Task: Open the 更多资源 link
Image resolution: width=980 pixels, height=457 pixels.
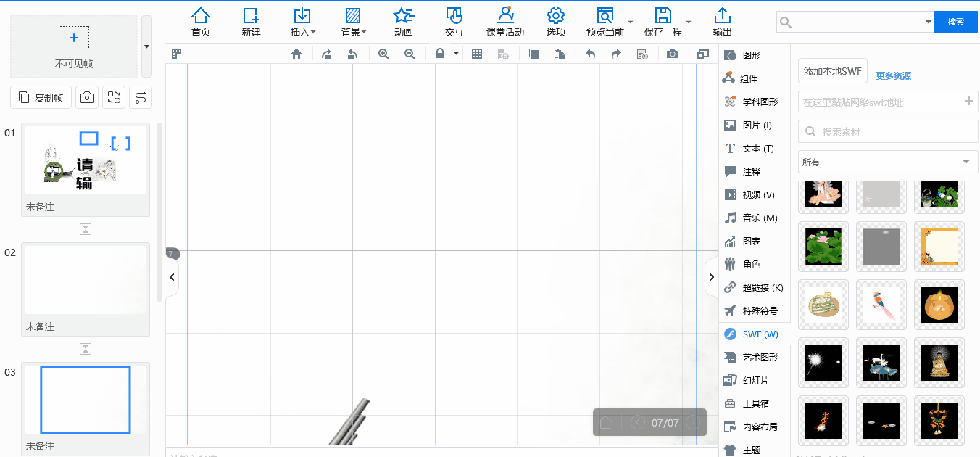Action: [x=893, y=76]
